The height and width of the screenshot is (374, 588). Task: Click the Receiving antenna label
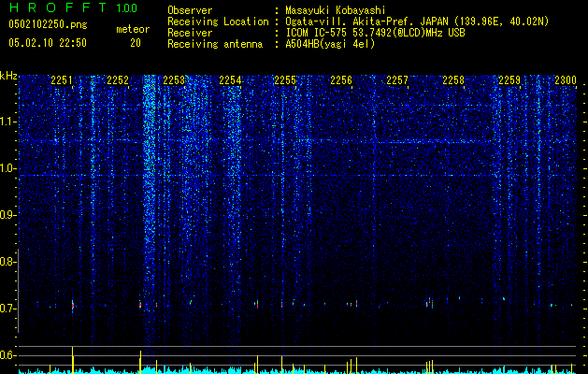[215, 44]
